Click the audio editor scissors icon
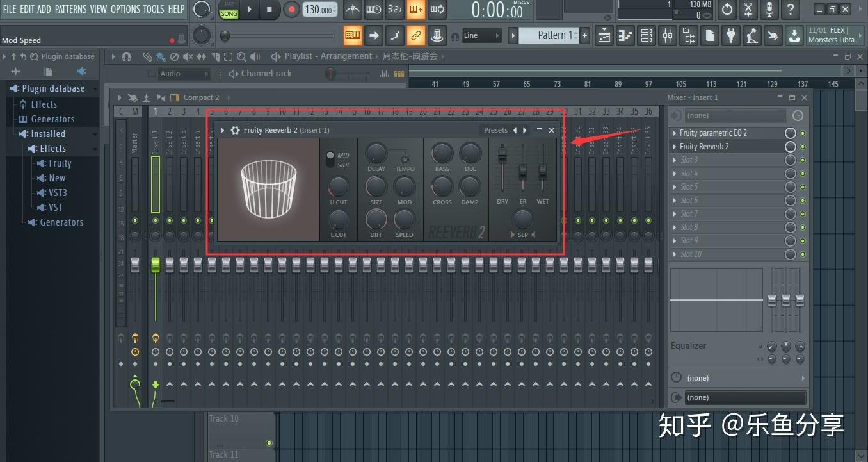The width and height of the screenshot is (868, 462). (x=748, y=10)
